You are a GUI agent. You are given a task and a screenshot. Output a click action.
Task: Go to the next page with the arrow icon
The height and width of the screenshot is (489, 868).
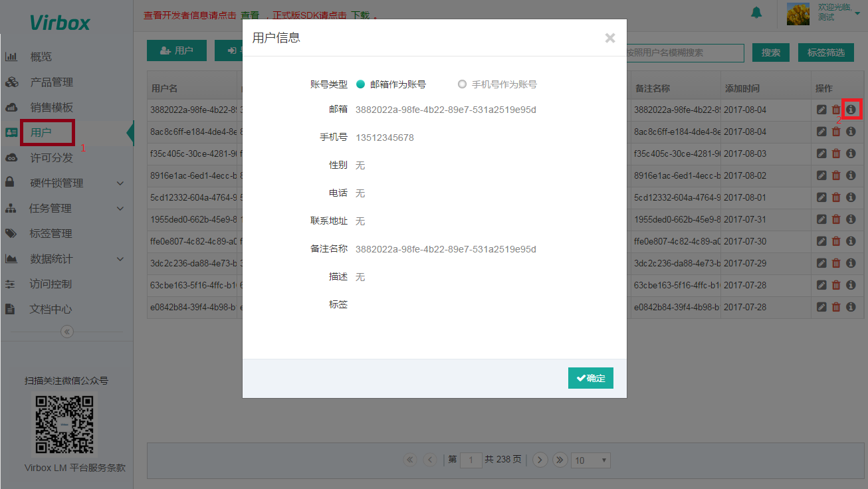[540, 460]
